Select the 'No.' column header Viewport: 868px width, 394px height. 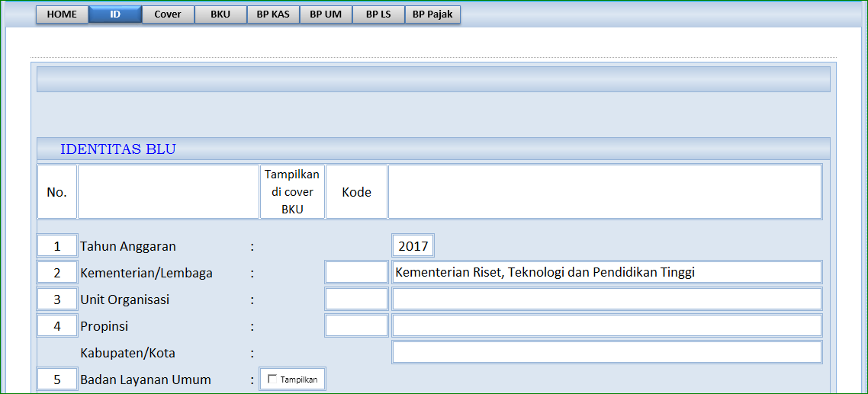click(57, 192)
